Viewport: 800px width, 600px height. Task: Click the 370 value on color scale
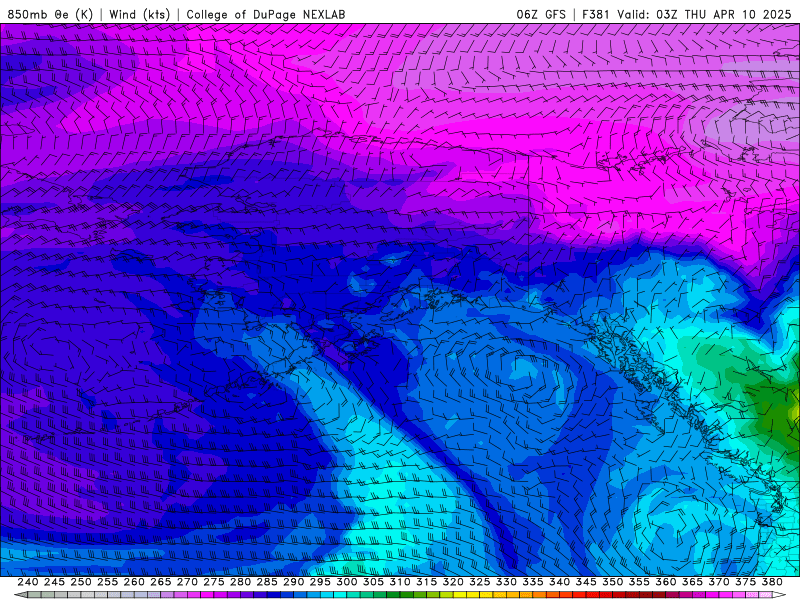click(719, 582)
